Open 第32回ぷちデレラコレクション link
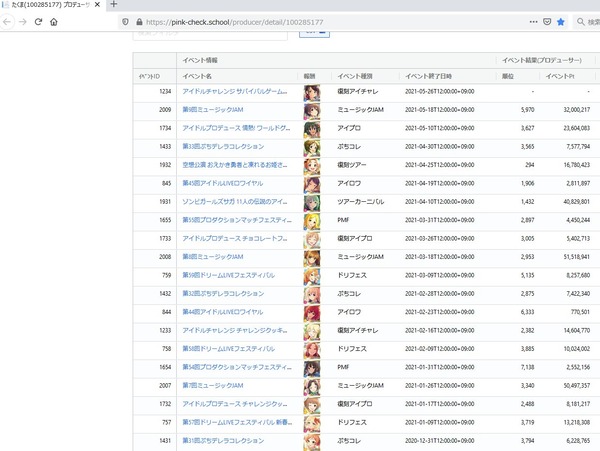Screen dimensions: 600x451 coord(223,293)
